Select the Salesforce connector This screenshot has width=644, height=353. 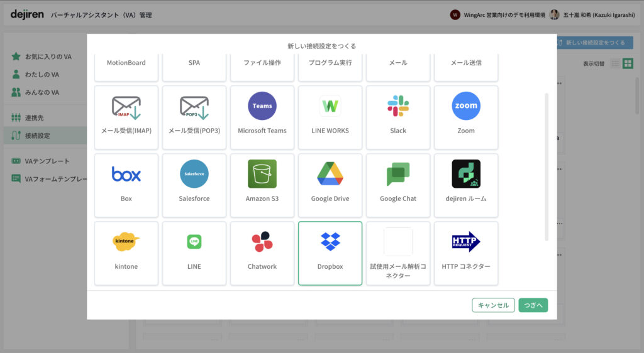194,185
